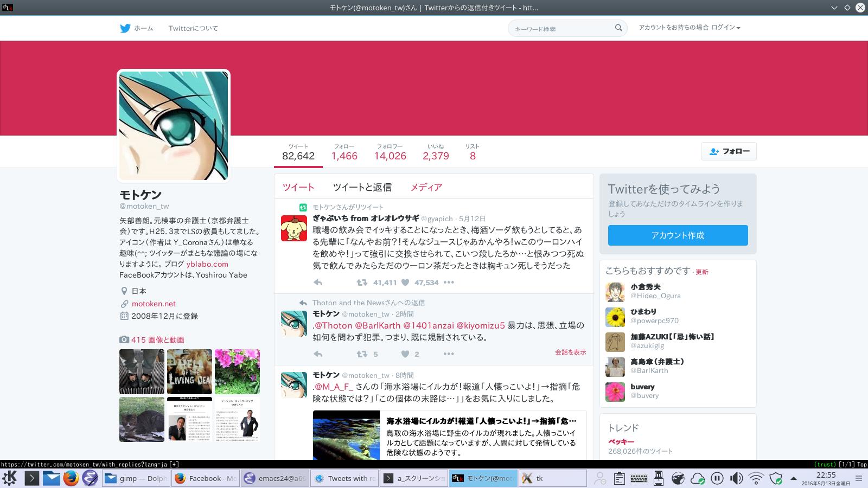Image resolution: width=868 pixels, height=488 pixels.
Task: Click the フォロー follow button
Action: (x=729, y=151)
